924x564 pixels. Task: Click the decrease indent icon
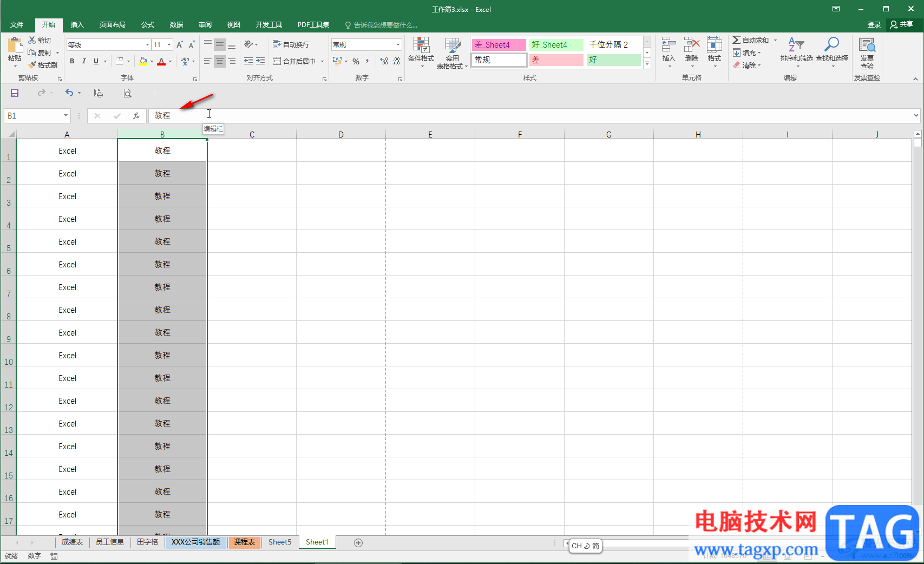pyautogui.click(x=248, y=61)
